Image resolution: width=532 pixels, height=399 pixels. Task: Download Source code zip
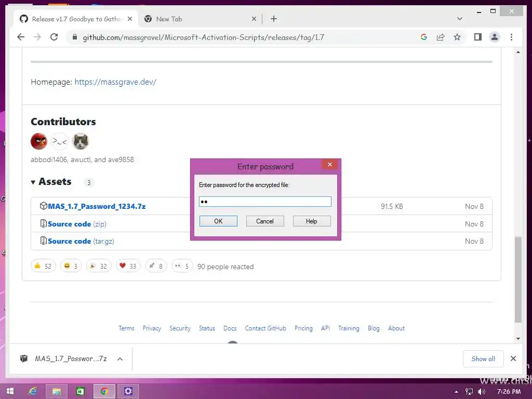click(77, 224)
